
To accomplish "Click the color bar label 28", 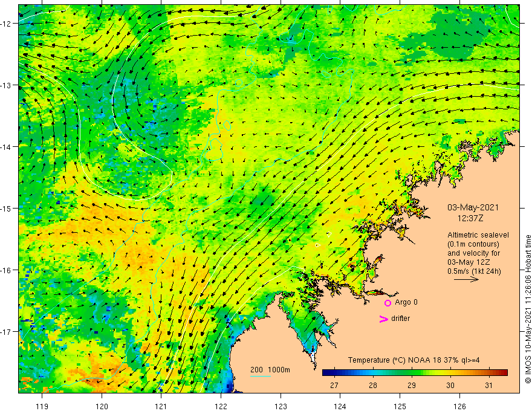I will (373, 386).
